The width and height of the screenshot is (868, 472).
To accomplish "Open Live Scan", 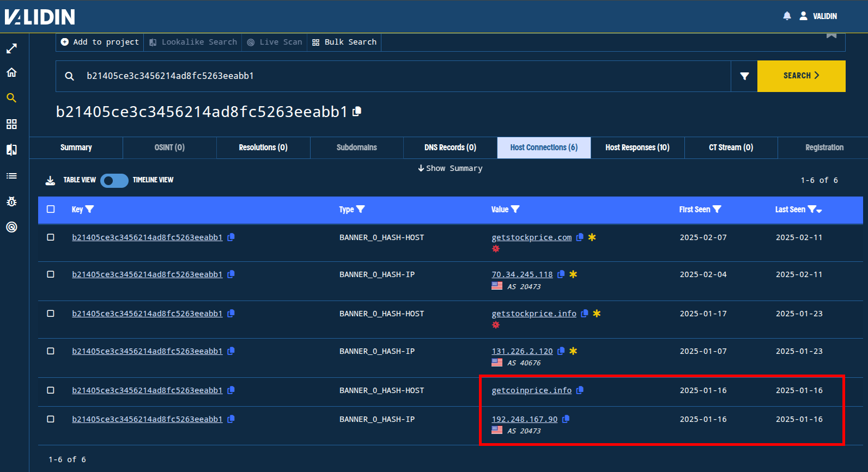I will pyautogui.click(x=275, y=42).
